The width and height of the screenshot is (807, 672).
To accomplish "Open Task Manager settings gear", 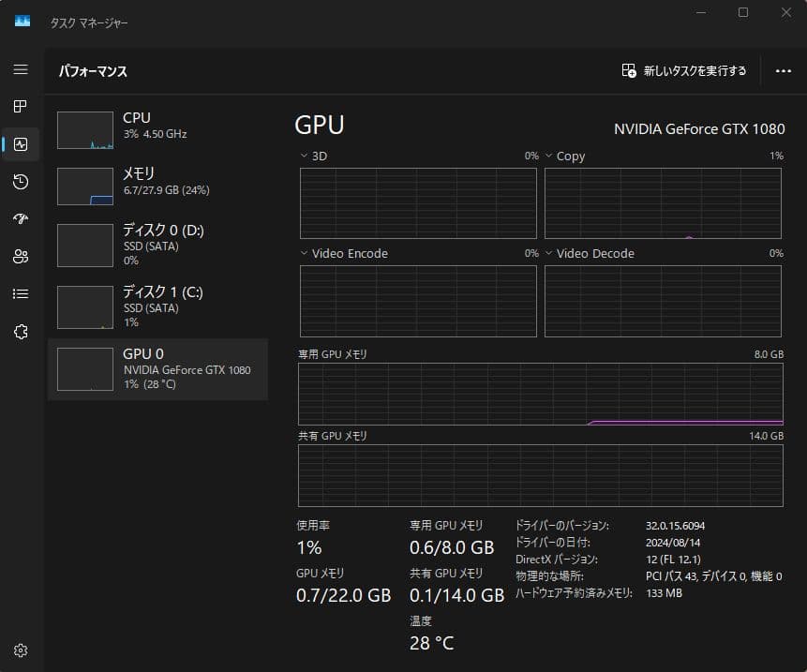I will pos(20,650).
